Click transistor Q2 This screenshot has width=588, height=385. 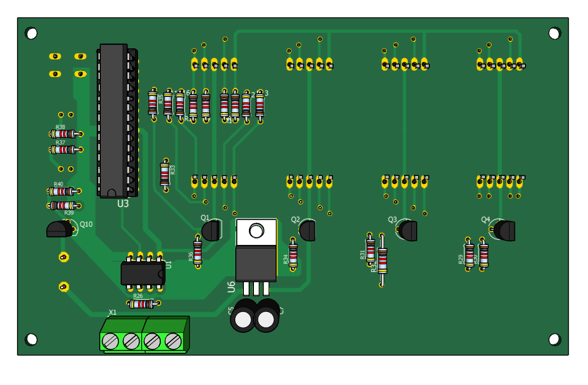point(307,231)
